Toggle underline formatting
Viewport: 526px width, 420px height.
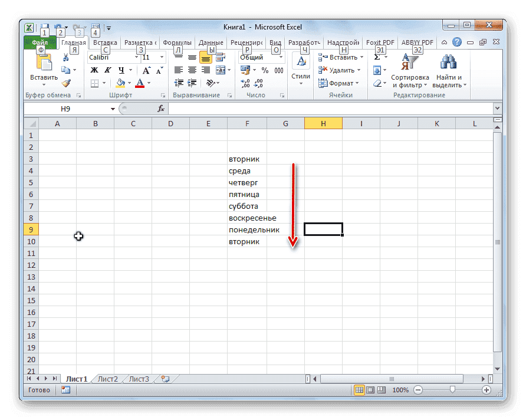[x=121, y=70]
